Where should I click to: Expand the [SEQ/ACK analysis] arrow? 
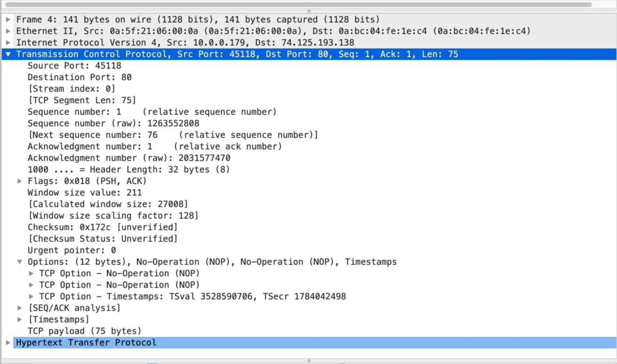click(x=19, y=308)
